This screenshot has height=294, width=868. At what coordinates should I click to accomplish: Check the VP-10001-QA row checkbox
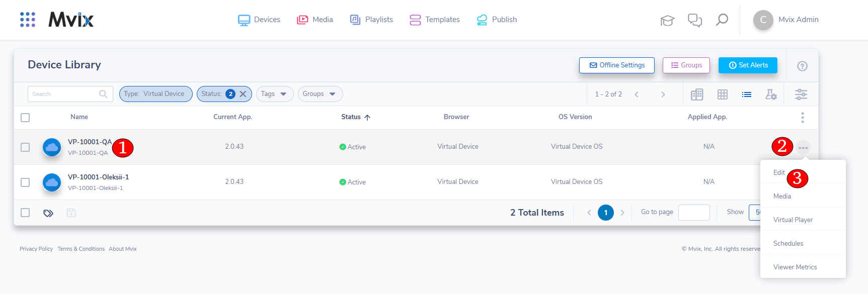point(25,147)
